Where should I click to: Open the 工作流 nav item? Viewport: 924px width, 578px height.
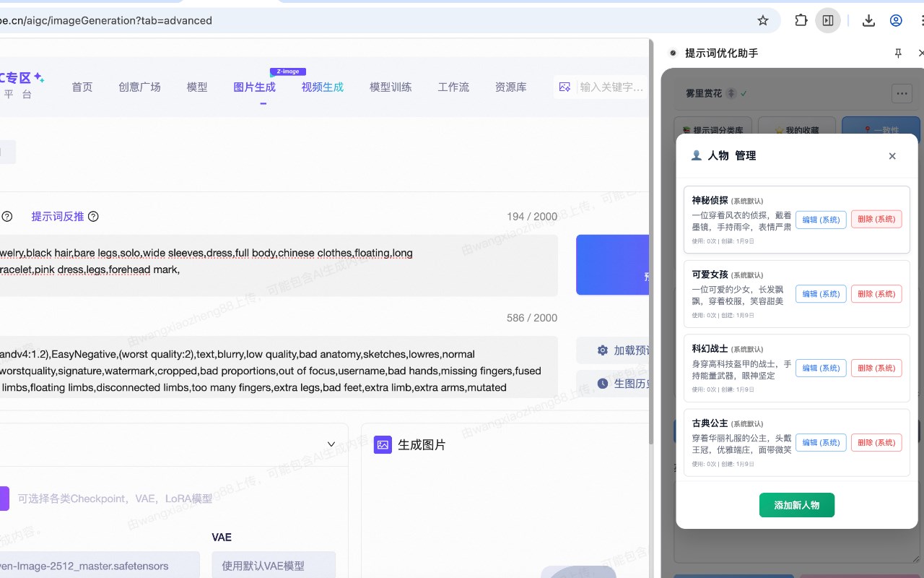tap(453, 87)
